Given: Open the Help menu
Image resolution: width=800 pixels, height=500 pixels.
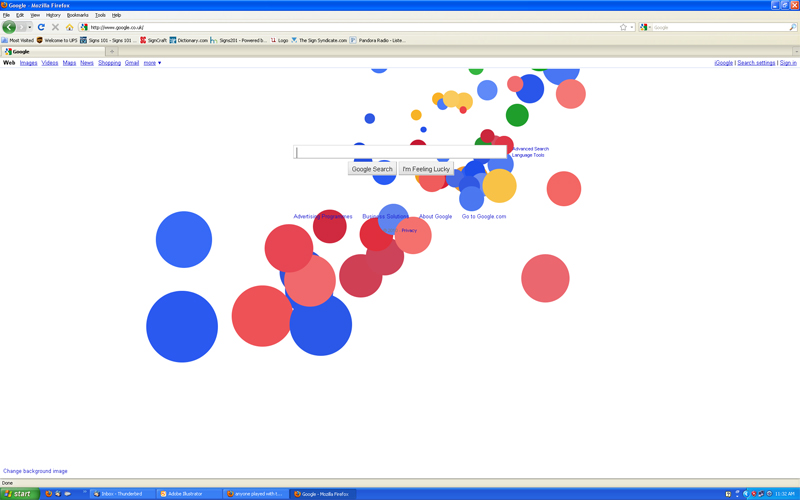Looking at the screenshot, I should click(116, 15).
